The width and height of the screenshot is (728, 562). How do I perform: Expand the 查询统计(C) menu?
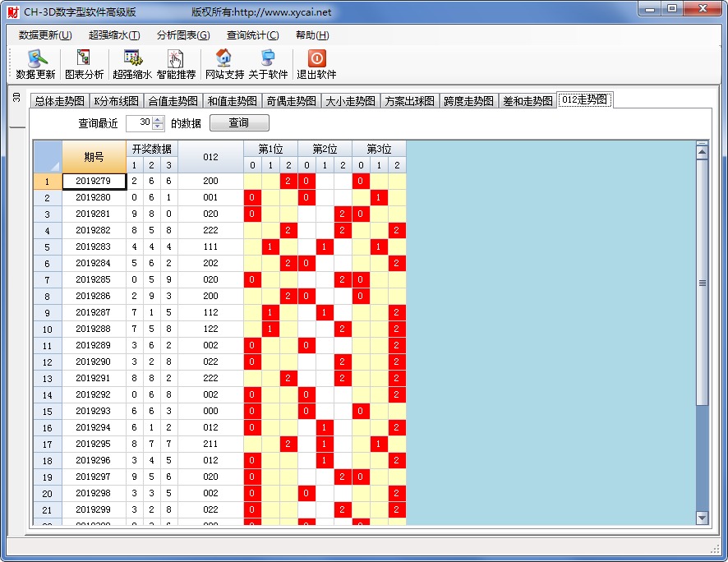click(252, 35)
